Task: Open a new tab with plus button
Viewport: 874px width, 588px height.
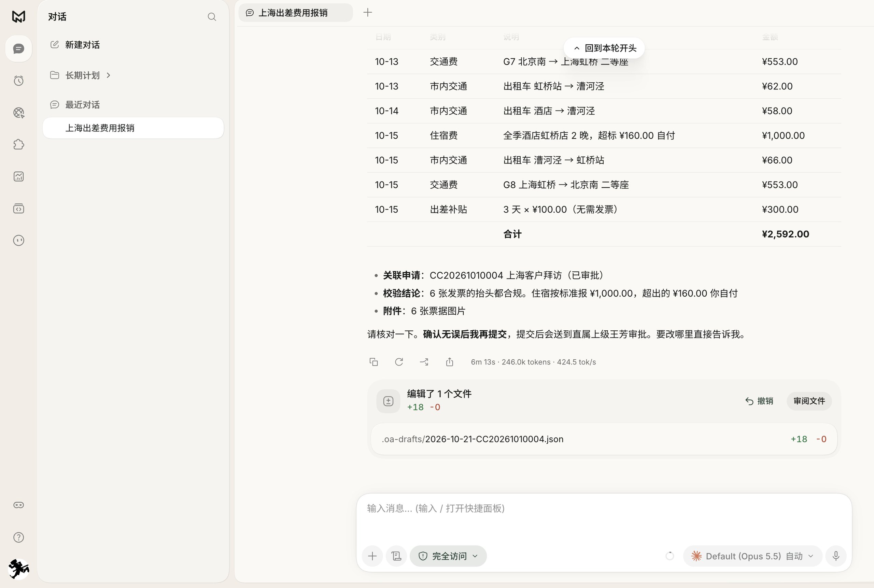Action: (368, 12)
